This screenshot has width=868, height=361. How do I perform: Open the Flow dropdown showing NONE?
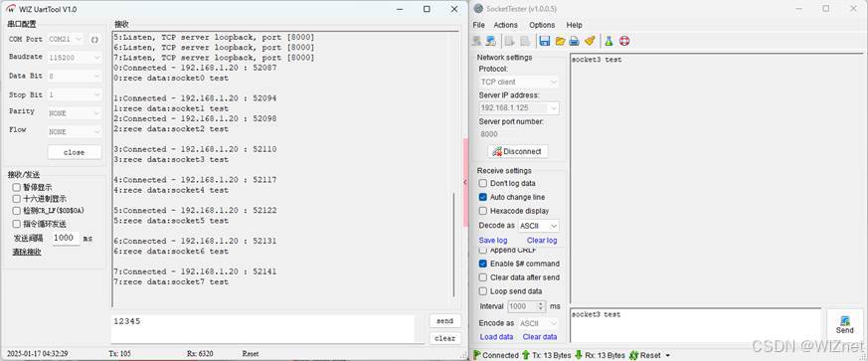(x=75, y=132)
